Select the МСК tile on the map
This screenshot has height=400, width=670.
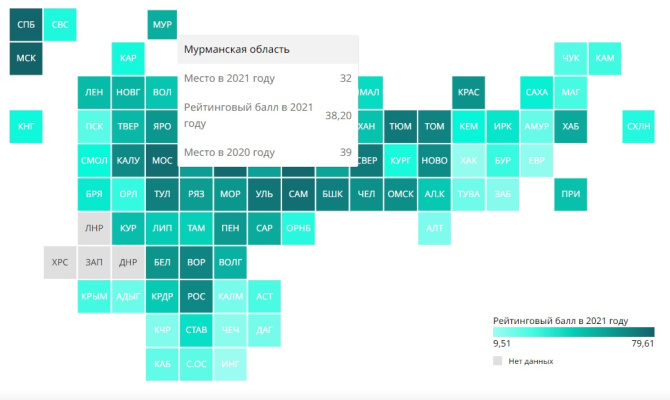(x=26, y=58)
